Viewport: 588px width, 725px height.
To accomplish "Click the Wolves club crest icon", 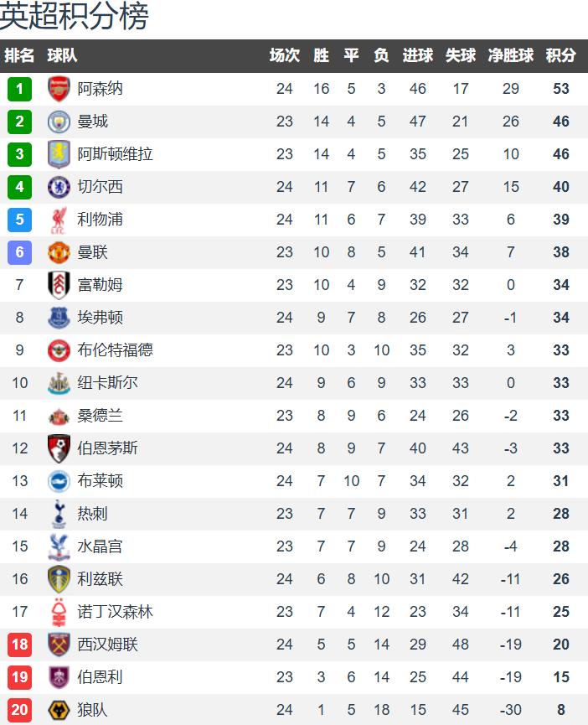I will (59, 710).
